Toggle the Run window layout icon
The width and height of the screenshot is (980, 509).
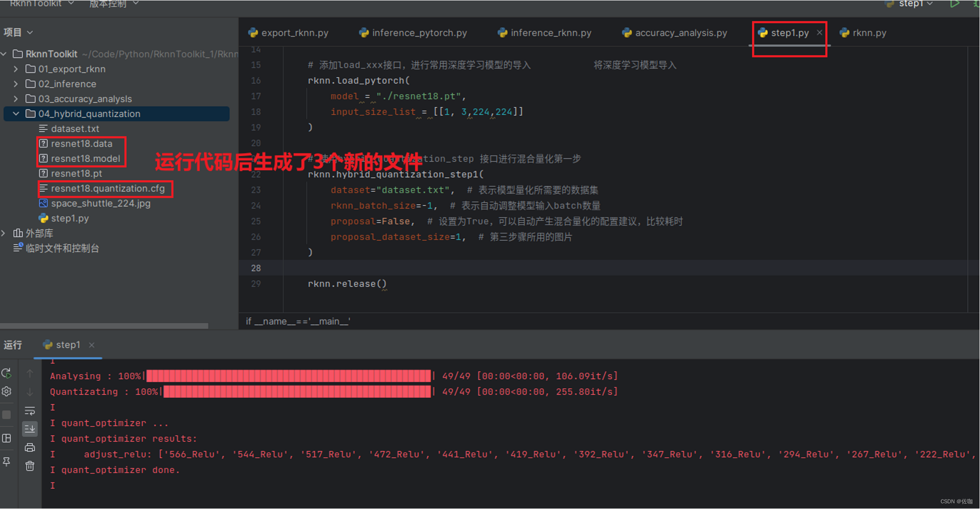[7, 438]
